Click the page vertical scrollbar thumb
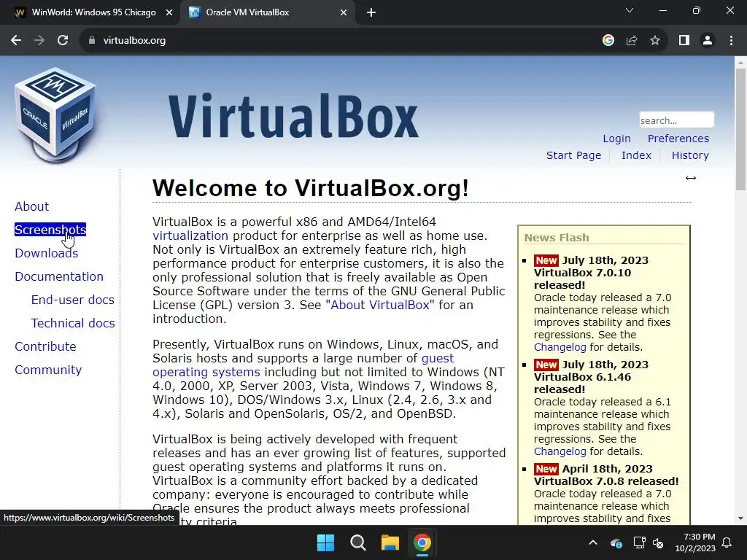The height and width of the screenshot is (560, 747). [740, 130]
